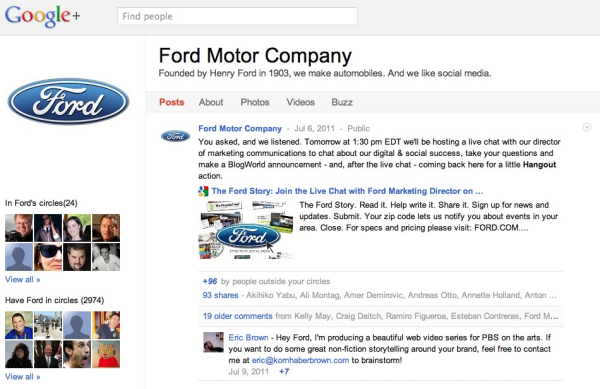Click the colorful icon before Ford Story link
This screenshot has width=600, height=389.
[x=203, y=191]
